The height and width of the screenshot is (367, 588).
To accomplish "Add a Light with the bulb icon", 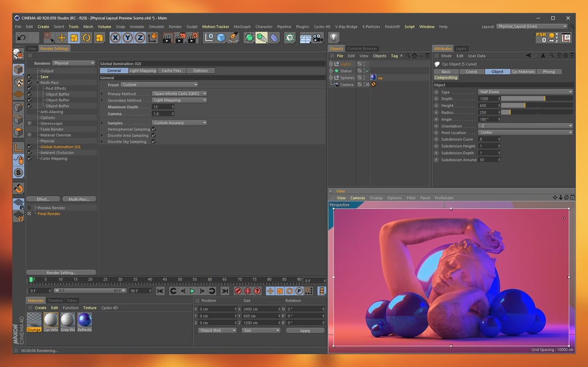I will pos(333,37).
